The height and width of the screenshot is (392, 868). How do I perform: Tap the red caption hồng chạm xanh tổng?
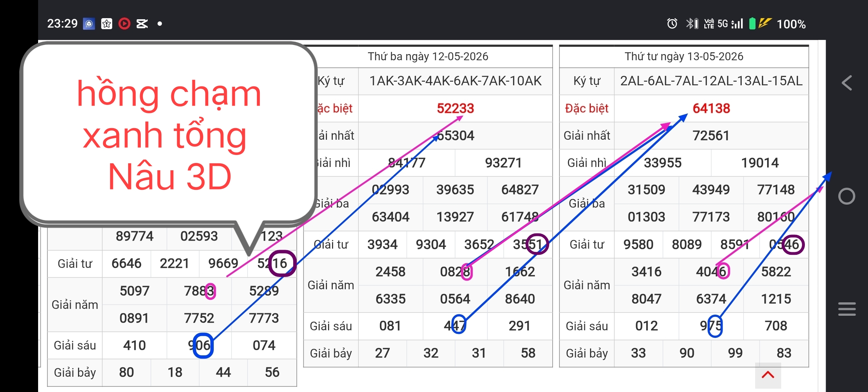point(169,114)
